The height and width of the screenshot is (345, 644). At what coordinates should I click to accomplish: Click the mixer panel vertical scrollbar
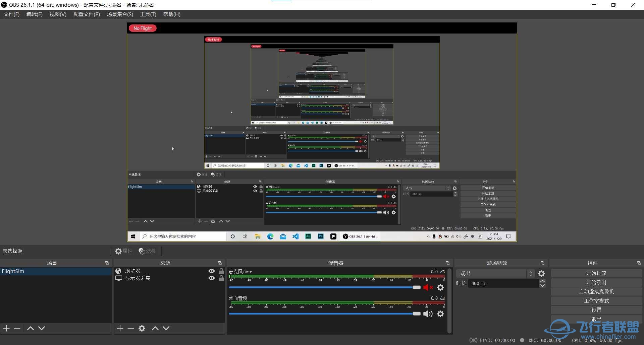pyautogui.click(x=449, y=300)
